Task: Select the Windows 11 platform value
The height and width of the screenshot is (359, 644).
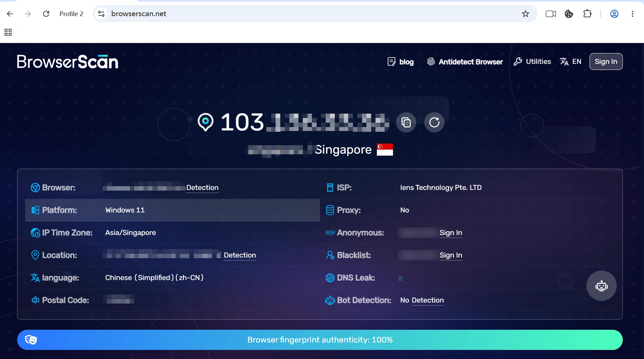Action: (x=125, y=210)
